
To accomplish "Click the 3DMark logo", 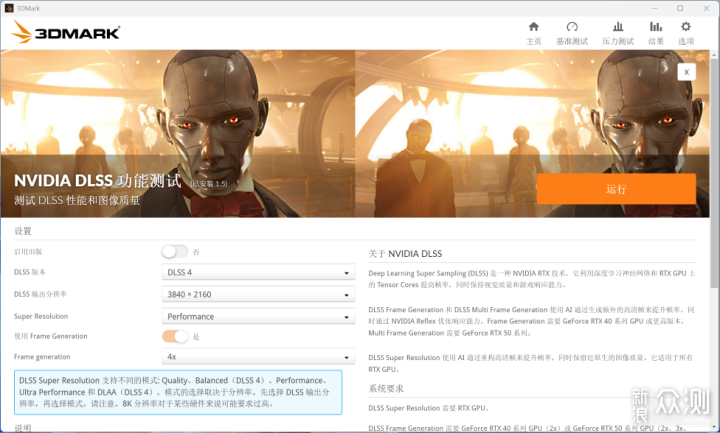I will pyautogui.click(x=66, y=32).
